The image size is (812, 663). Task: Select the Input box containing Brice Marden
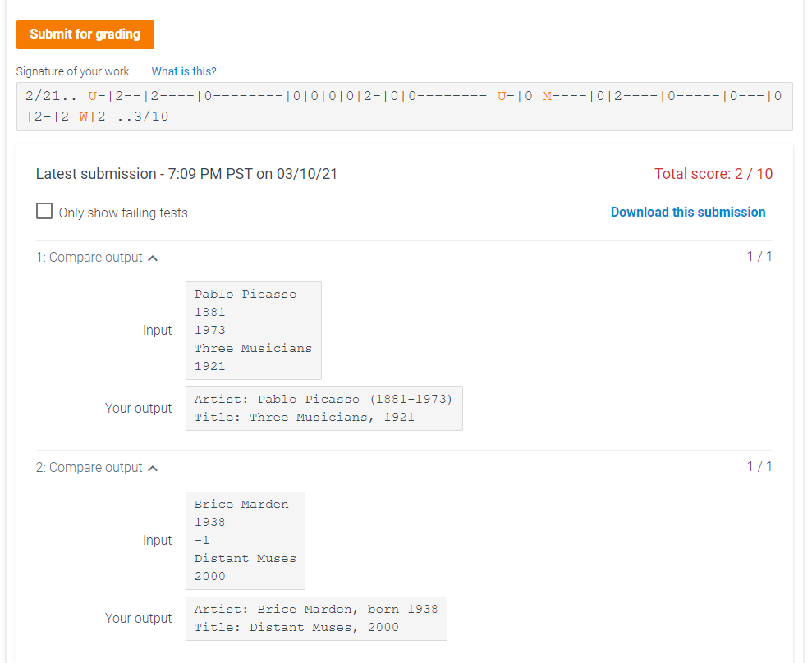[245, 540]
